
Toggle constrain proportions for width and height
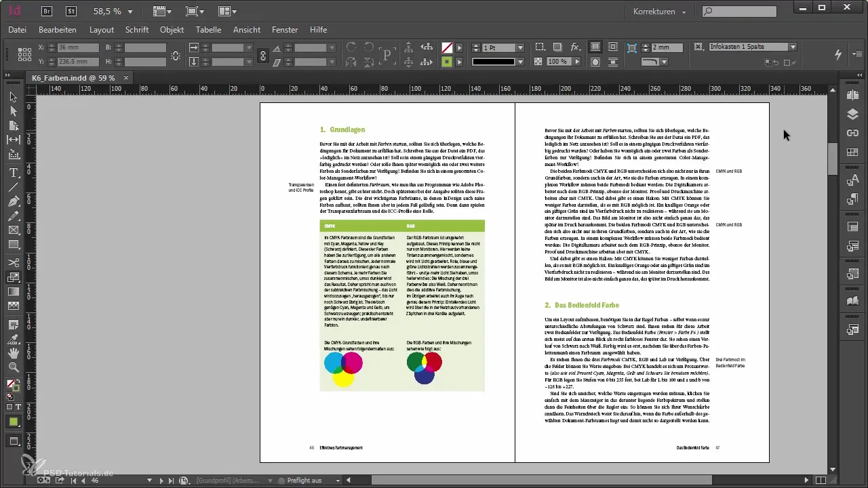coord(176,55)
